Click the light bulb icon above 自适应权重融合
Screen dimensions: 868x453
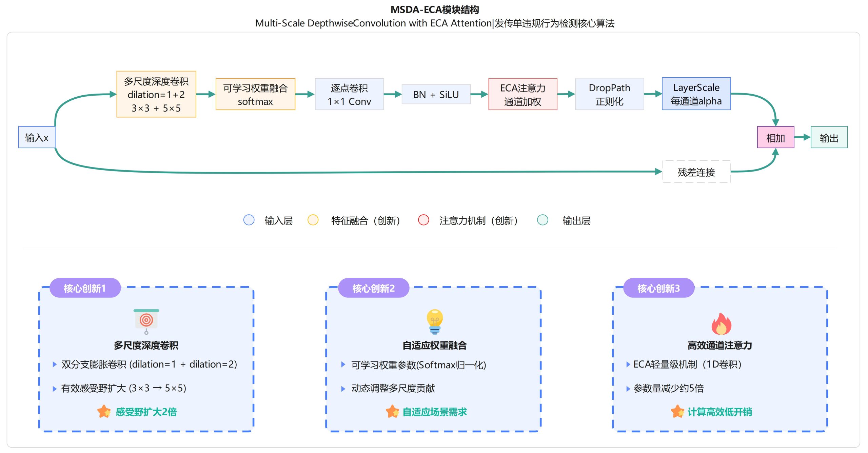(435, 321)
